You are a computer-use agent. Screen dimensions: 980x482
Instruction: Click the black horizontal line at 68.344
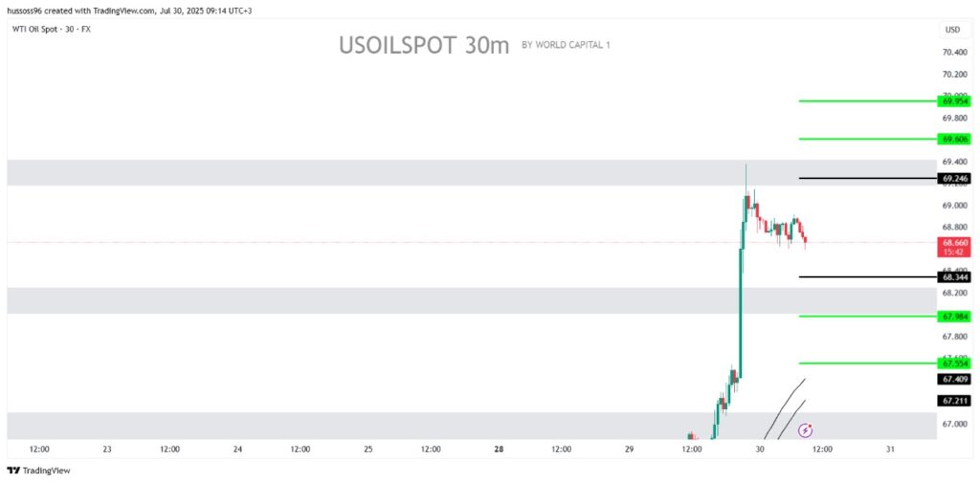click(868, 276)
